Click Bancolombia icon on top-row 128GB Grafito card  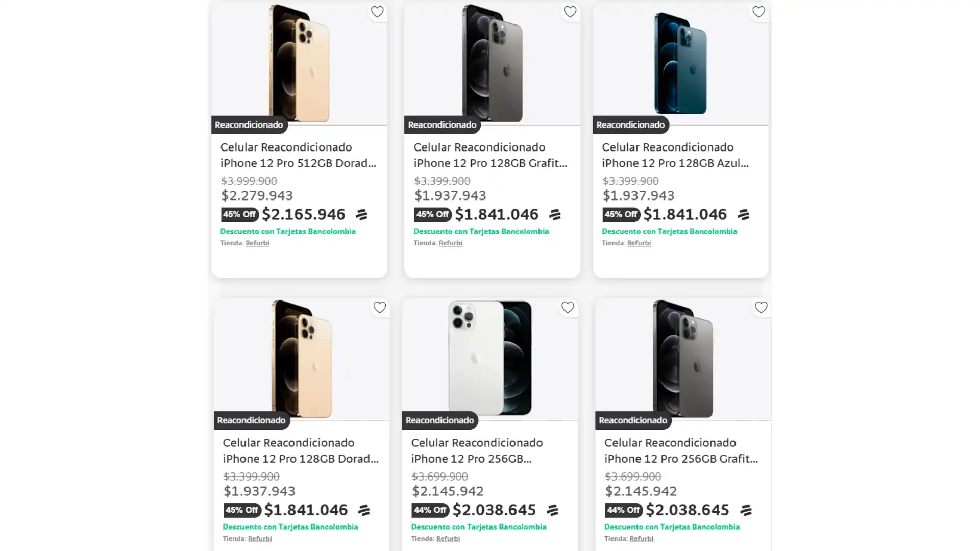[555, 215]
